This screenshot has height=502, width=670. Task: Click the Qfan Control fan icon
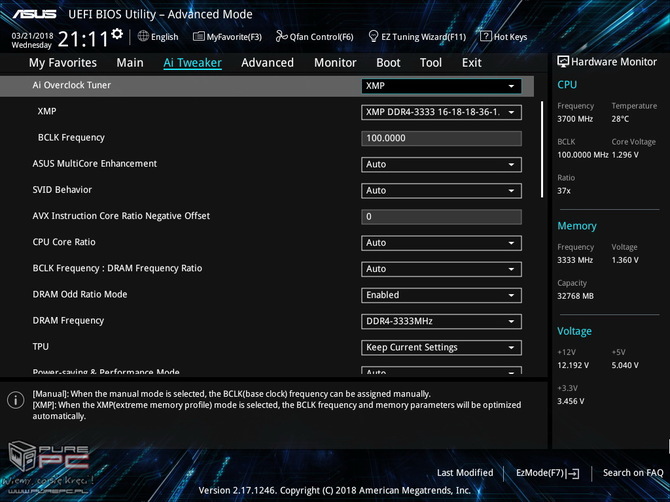pyautogui.click(x=282, y=36)
